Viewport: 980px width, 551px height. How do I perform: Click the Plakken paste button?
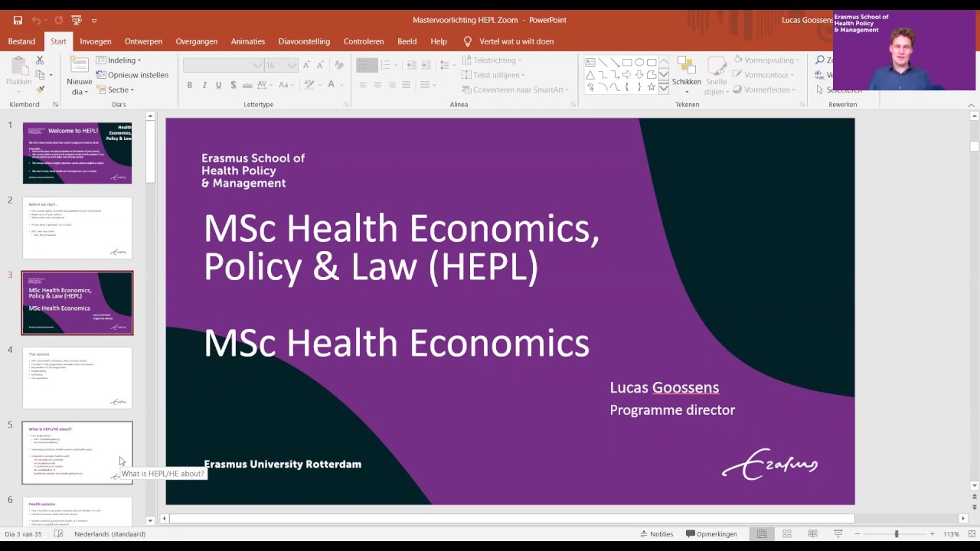pos(18,73)
